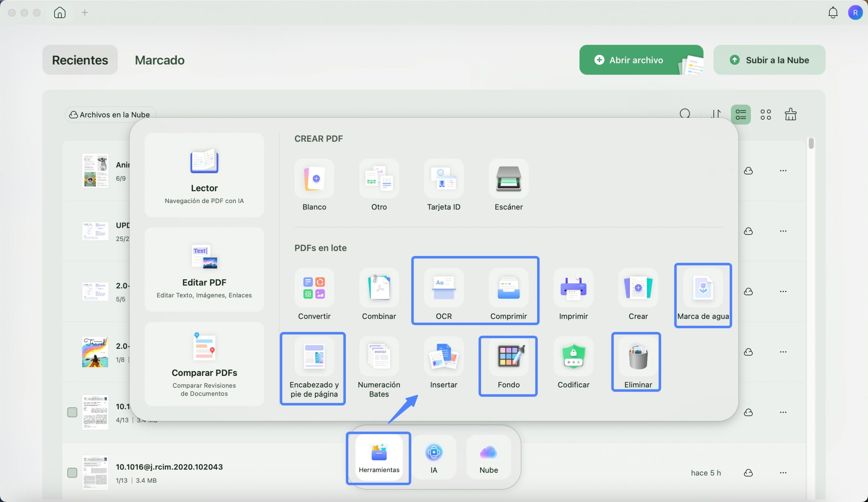Open the user profile avatar R
Image resolution: width=868 pixels, height=502 pixels.
coord(855,13)
